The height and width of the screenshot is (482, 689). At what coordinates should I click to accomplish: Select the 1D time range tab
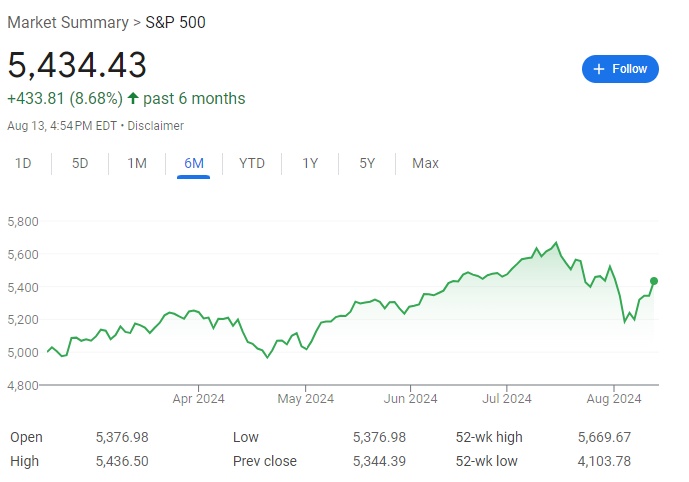point(23,163)
